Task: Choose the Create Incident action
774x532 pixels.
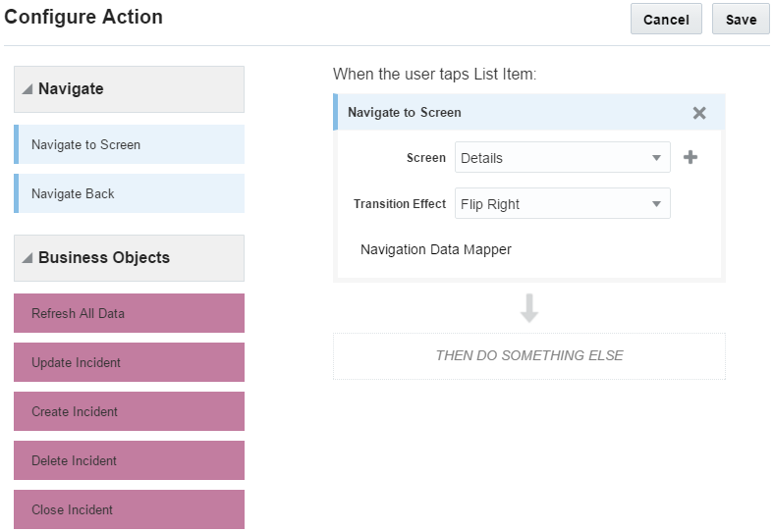Action: coord(129,411)
